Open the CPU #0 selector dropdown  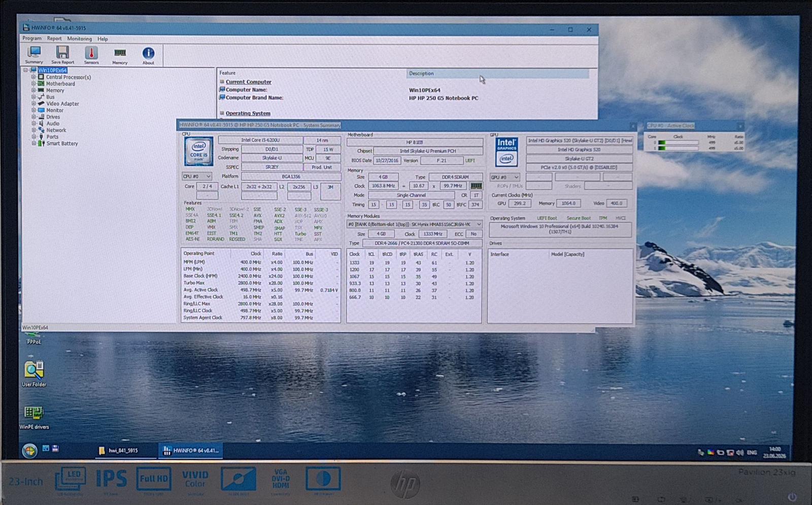click(197, 176)
